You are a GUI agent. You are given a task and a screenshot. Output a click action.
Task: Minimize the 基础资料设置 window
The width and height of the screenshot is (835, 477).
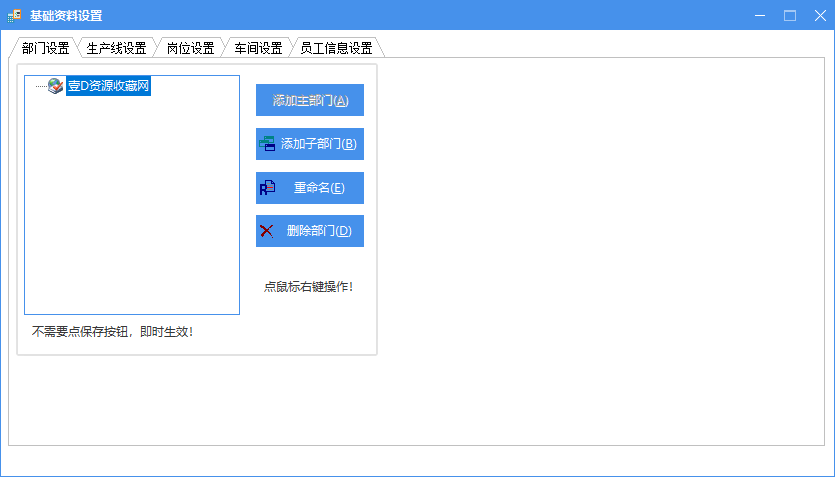pos(760,15)
